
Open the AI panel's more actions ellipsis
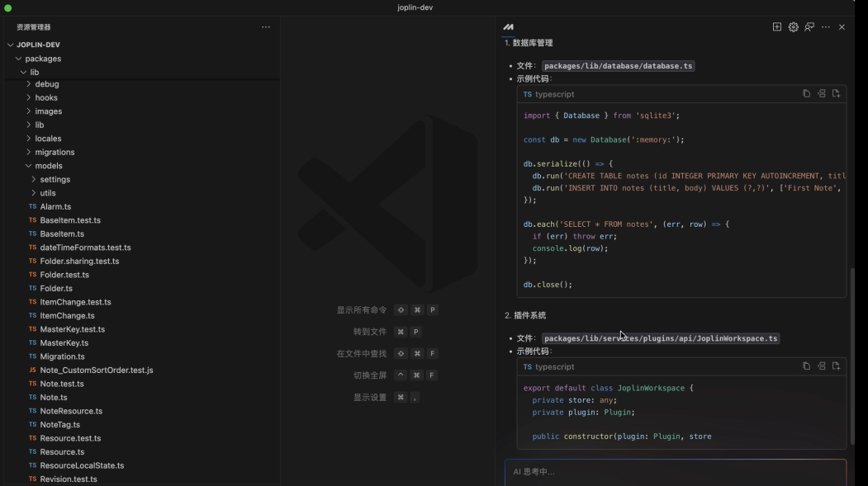825,27
